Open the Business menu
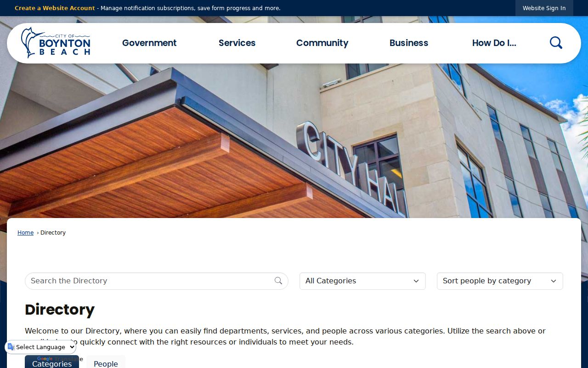The height and width of the screenshot is (368, 588). 409,43
